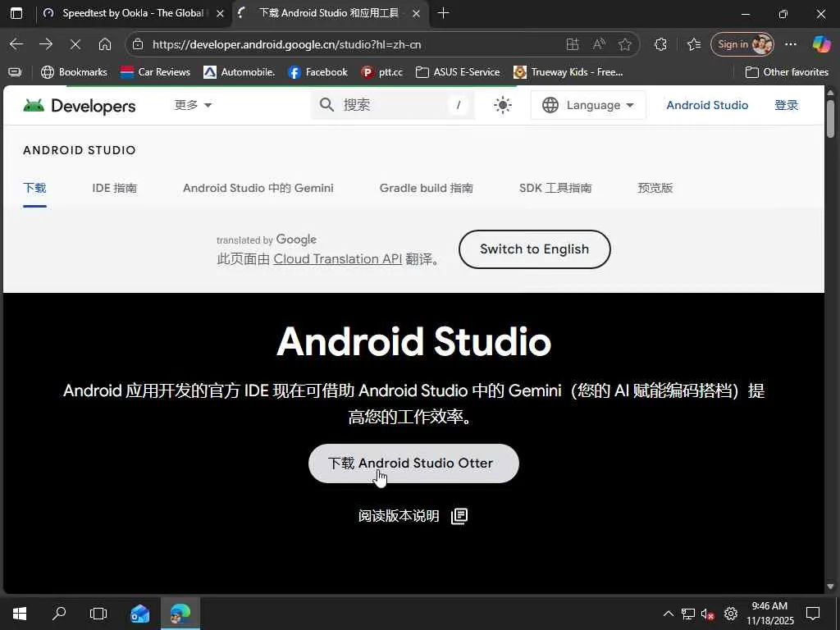Open the Android Studio header link

tap(707, 105)
